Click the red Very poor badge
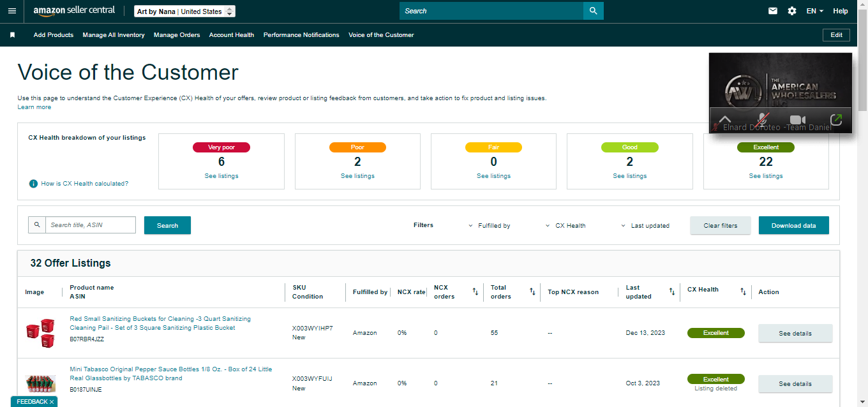Viewport: 868px width, 407px height. (221, 147)
